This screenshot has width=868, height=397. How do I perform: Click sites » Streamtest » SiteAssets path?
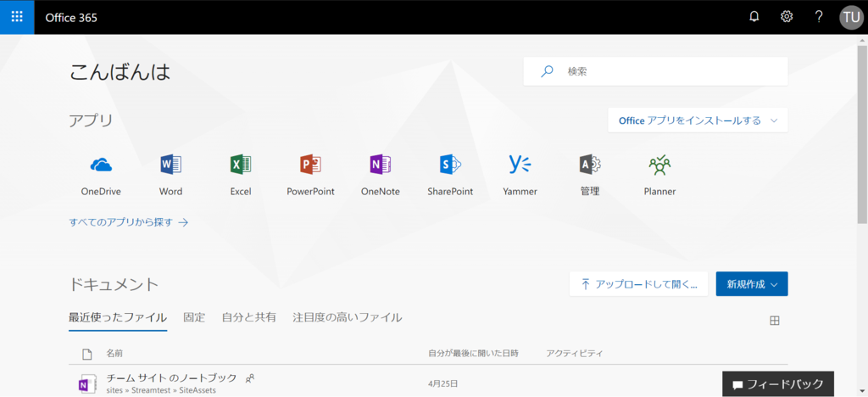point(160,390)
